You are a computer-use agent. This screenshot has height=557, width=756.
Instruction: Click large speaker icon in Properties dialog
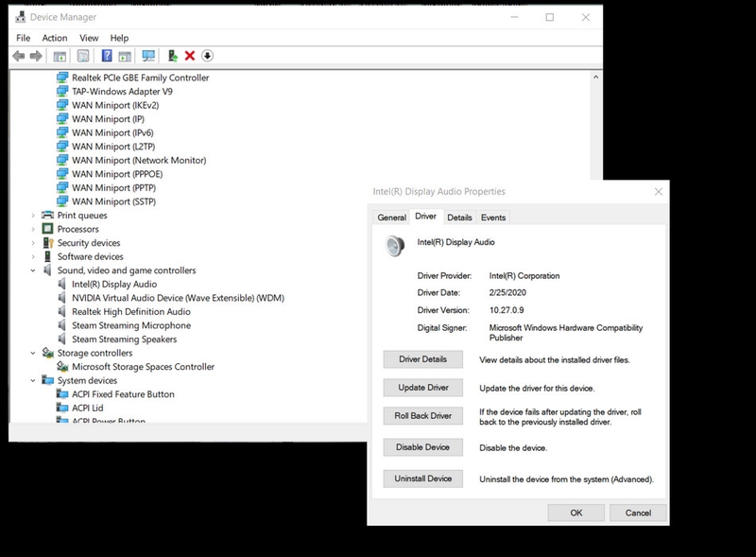tap(394, 246)
